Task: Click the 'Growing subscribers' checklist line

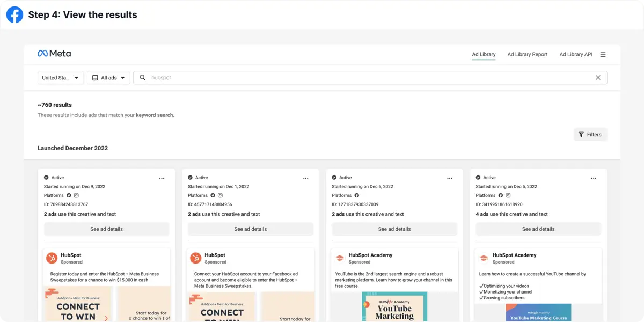Action: click(502, 298)
